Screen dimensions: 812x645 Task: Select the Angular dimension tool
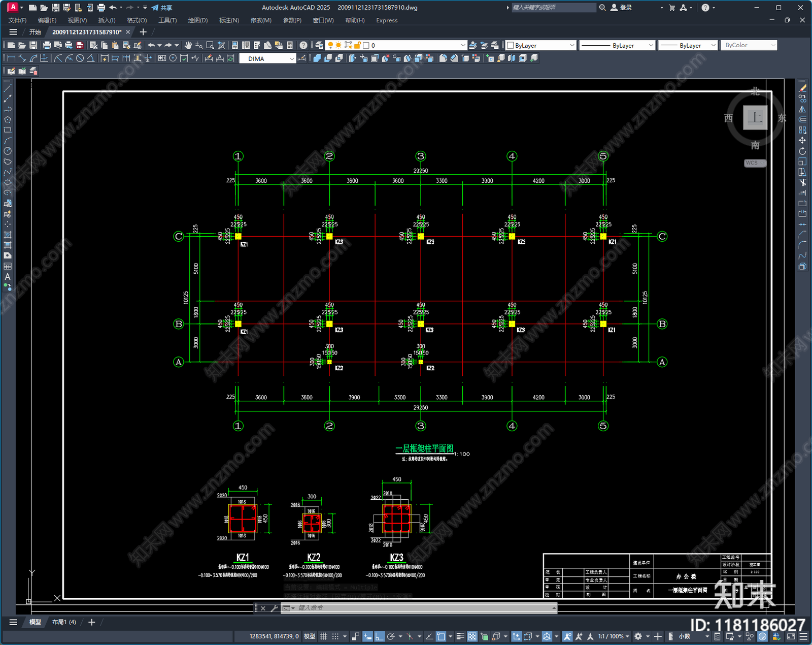point(90,58)
